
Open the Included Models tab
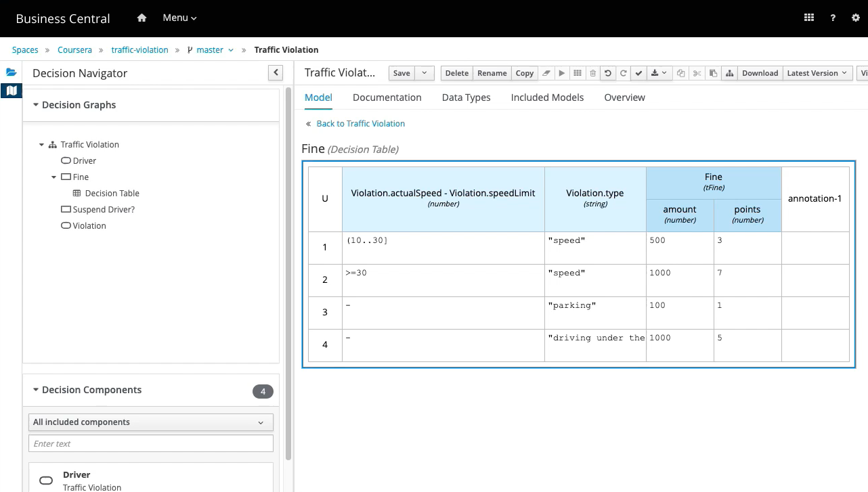(548, 97)
